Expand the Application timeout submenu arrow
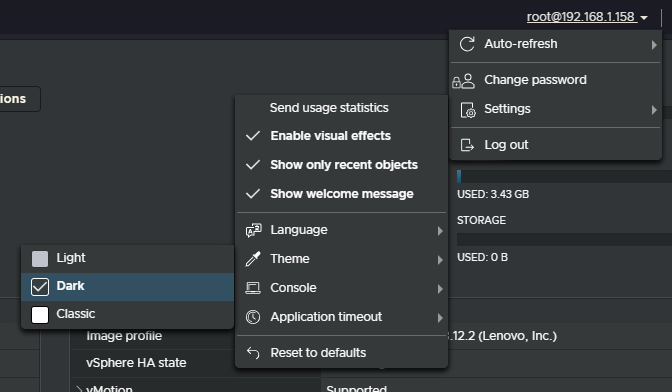672x392 pixels. tap(440, 318)
